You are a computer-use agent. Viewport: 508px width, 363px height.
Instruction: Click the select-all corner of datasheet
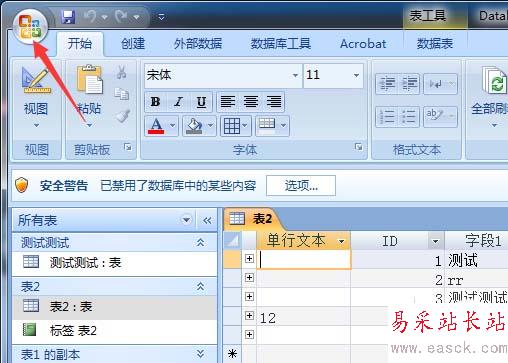[x=232, y=241]
